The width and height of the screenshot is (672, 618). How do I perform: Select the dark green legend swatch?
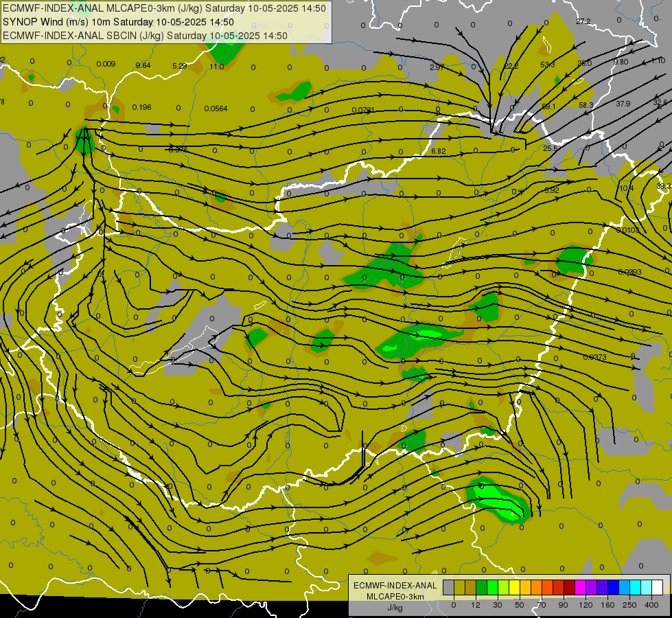[x=481, y=588]
